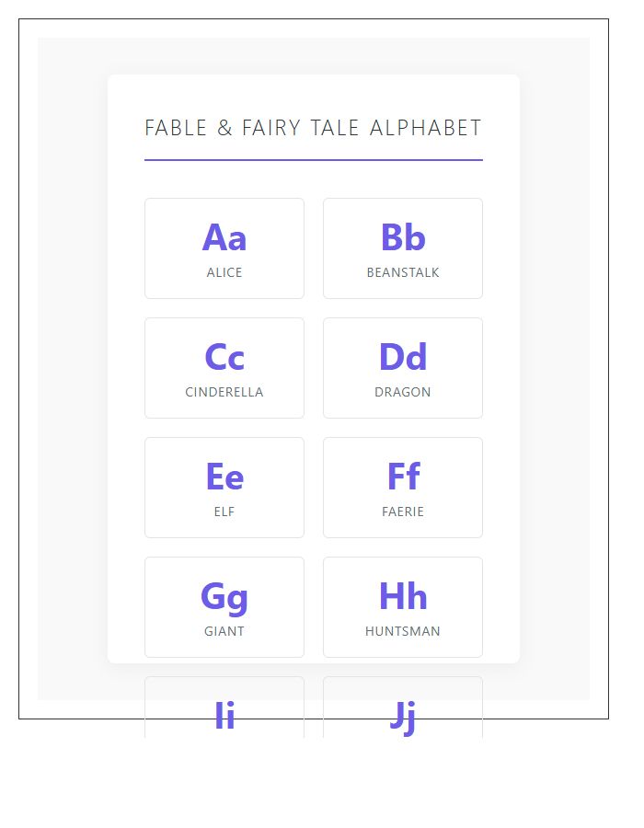The height and width of the screenshot is (828, 644).
Task: Select the Gg Giant card
Action: coord(224,606)
